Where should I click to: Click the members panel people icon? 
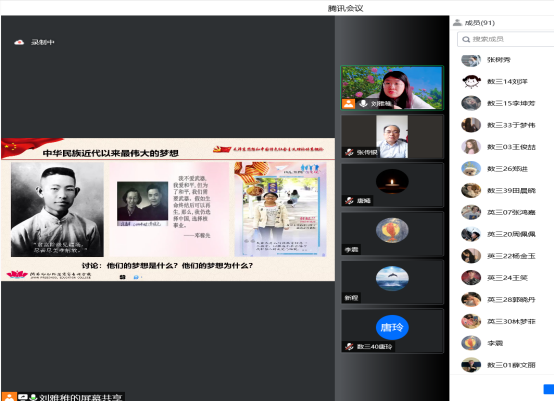(x=457, y=23)
